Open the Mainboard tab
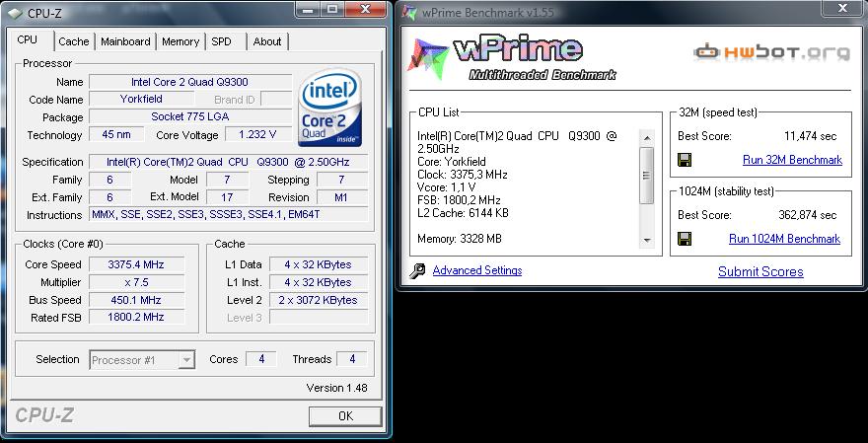The height and width of the screenshot is (443, 868). [x=125, y=41]
